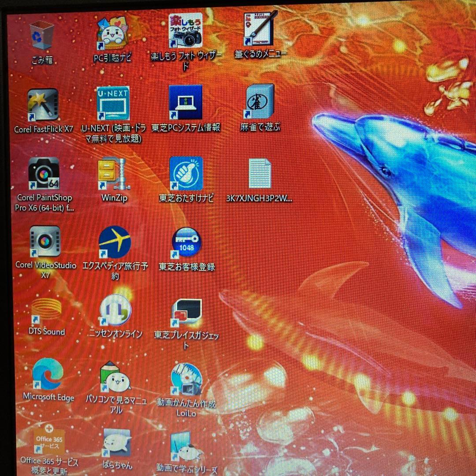Click the WinZip shortcut icon
The height and width of the screenshot is (476, 476).
tap(114, 174)
